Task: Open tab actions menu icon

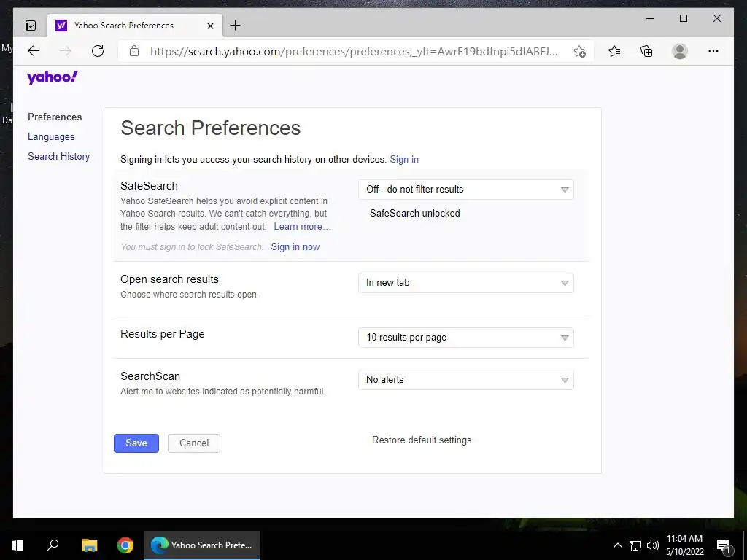Action: pos(31,26)
